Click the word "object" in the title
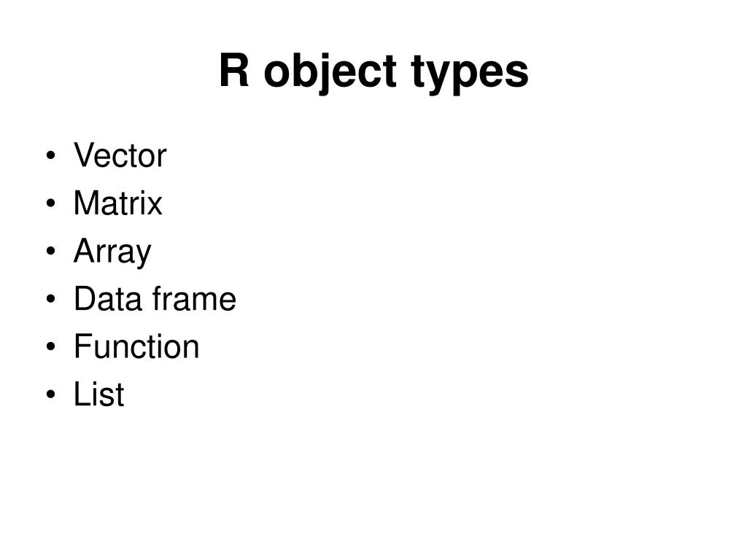The height and width of the screenshot is (560, 747). [330, 72]
